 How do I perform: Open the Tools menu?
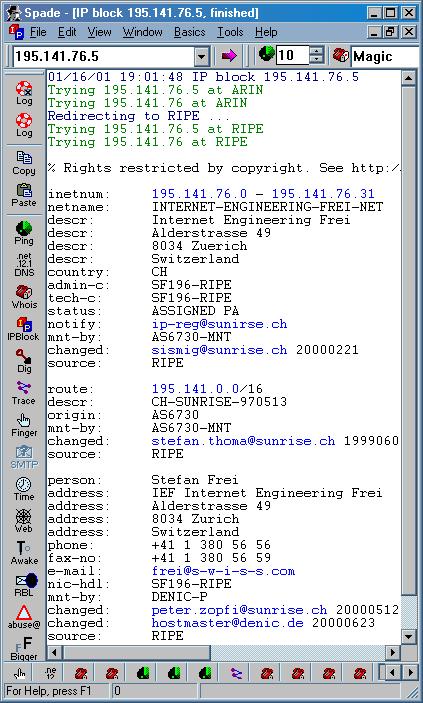pyautogui.click(x=230, y=32)
